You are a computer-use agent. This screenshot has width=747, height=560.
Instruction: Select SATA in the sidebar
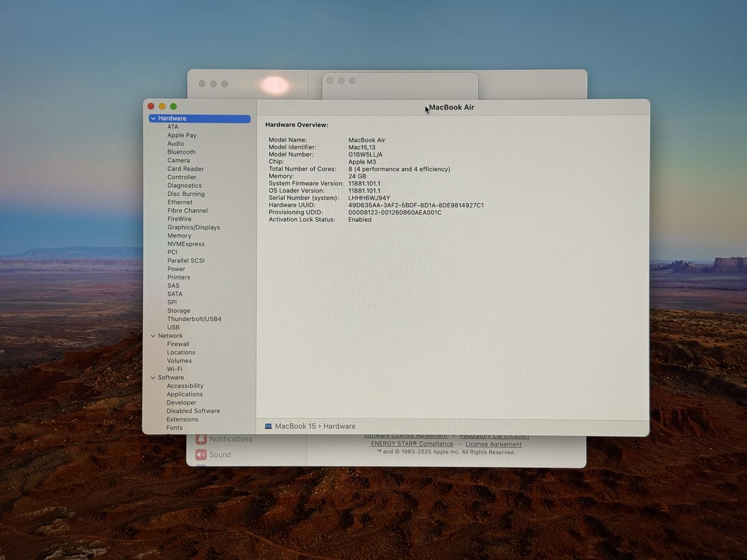coord(174,294)
